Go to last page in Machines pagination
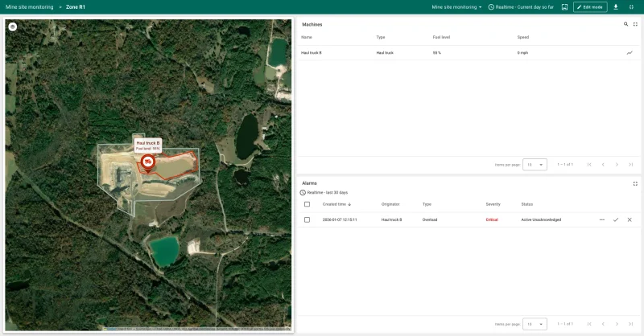The height and width of the screenshot is (336, 644). [630, 165]
